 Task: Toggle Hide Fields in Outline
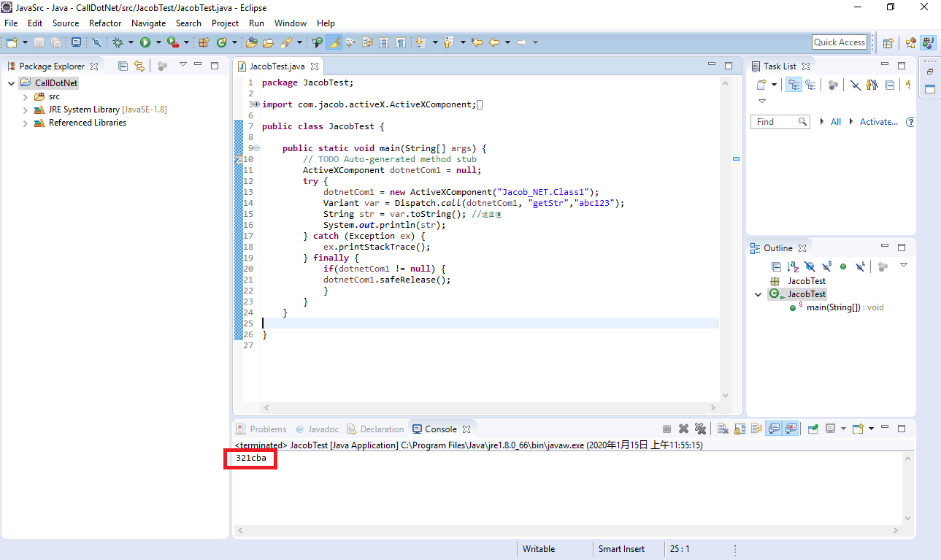tap(810, 266)
